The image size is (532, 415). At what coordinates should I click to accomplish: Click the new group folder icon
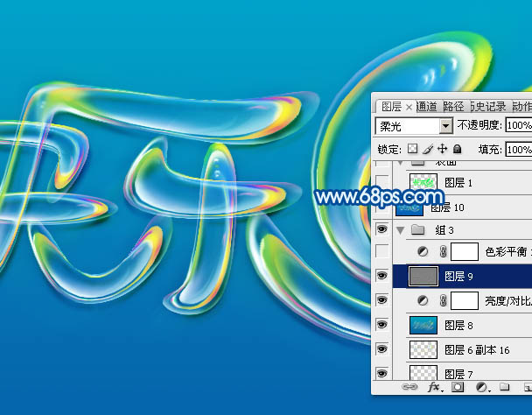(505, 387)
